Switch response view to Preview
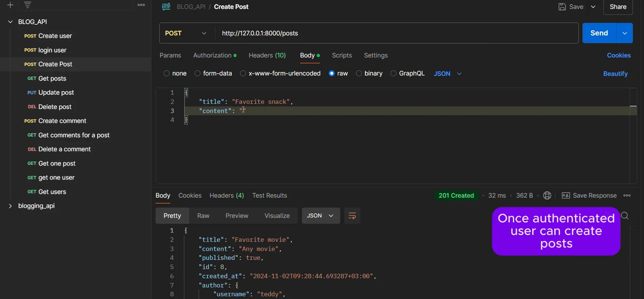 pos(237,216)
